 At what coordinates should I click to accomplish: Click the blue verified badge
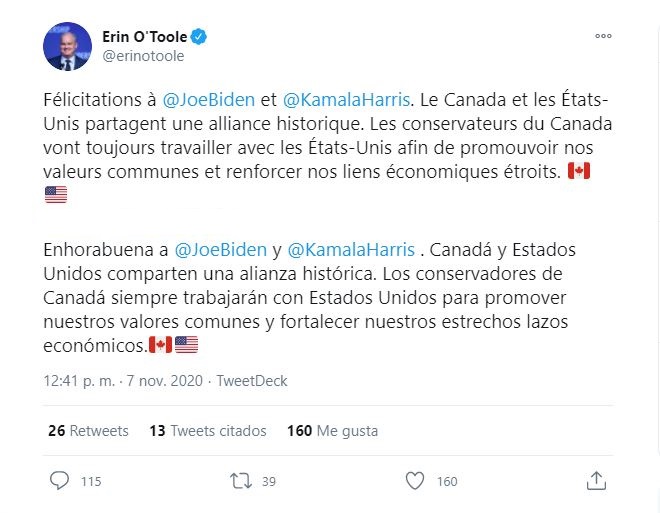coord(199,37)
